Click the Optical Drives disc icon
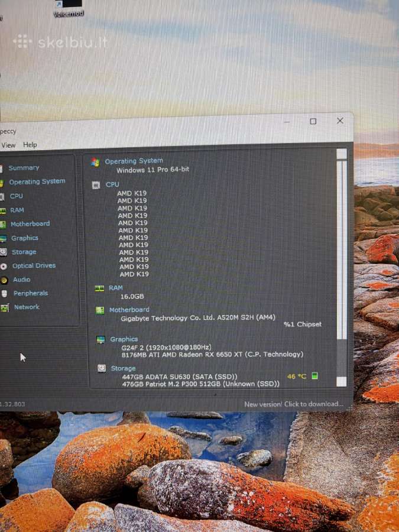 tap(4, 267)
